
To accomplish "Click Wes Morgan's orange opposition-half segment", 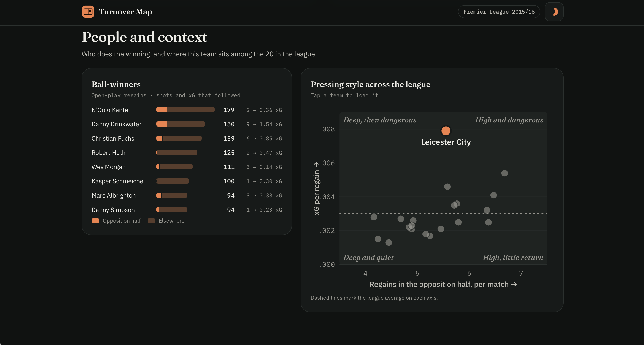I will pos(158,167).
